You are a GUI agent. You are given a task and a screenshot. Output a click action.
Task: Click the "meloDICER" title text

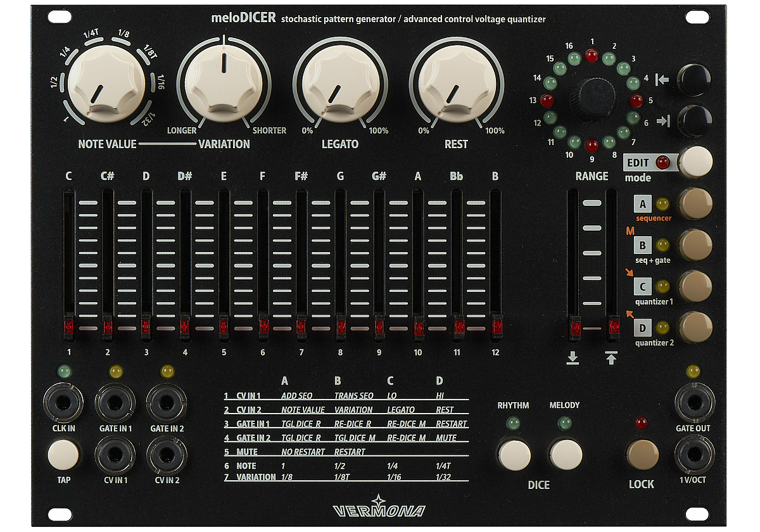[244, 18]
